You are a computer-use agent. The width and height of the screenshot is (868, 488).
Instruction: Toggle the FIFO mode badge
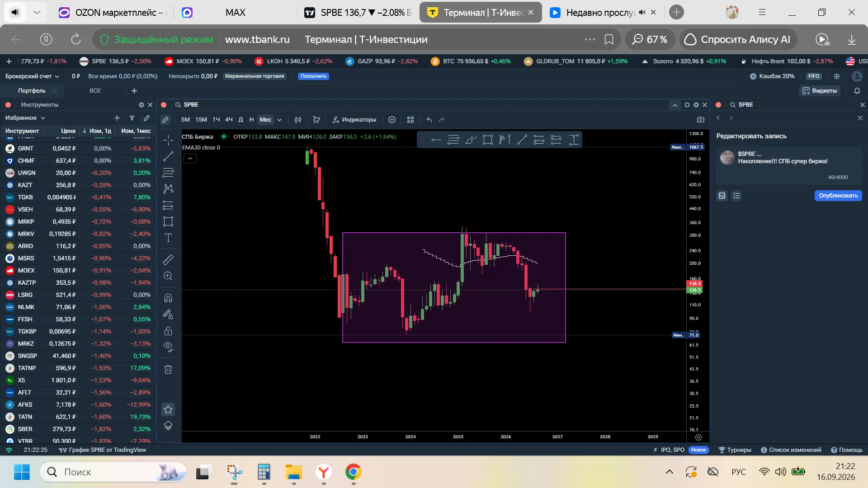click(x=814, y=76)
